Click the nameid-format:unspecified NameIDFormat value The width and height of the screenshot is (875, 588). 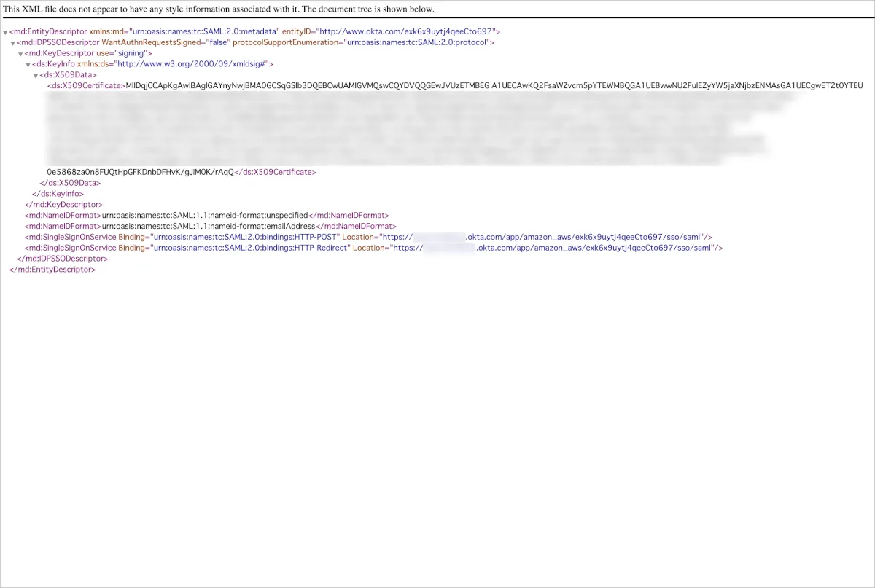coord(205,216)
